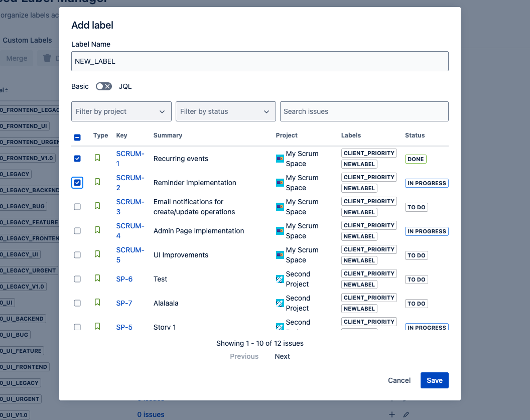Switch to JQL mode
The height and width of the screenshot is (420, 530).
tap(125, 86)
